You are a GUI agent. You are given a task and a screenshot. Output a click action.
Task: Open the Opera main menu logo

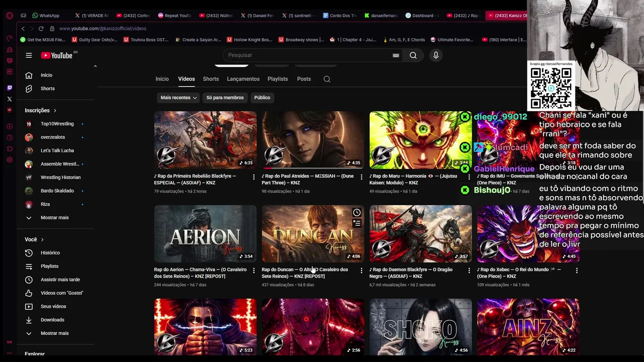point(10,16)
